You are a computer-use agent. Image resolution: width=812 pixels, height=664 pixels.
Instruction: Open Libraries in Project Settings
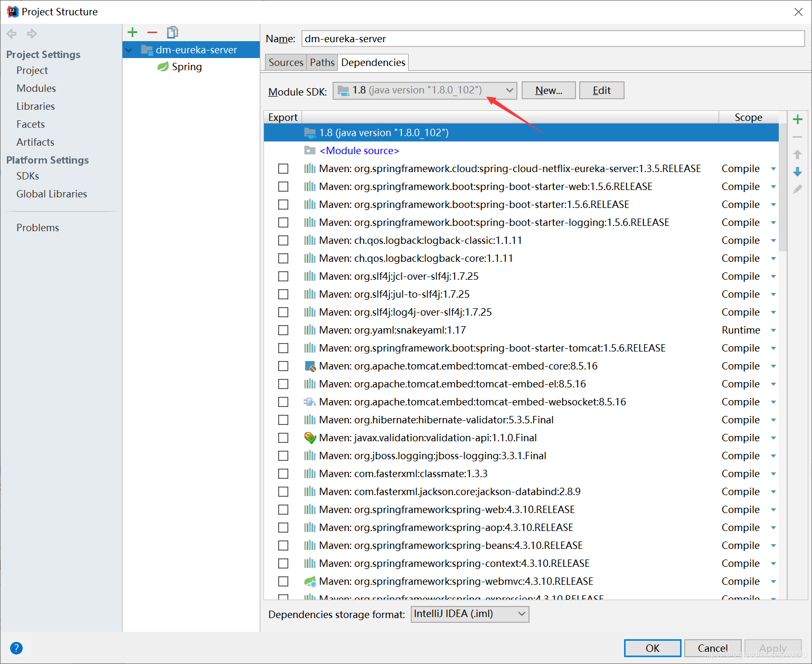click(35, 106)
